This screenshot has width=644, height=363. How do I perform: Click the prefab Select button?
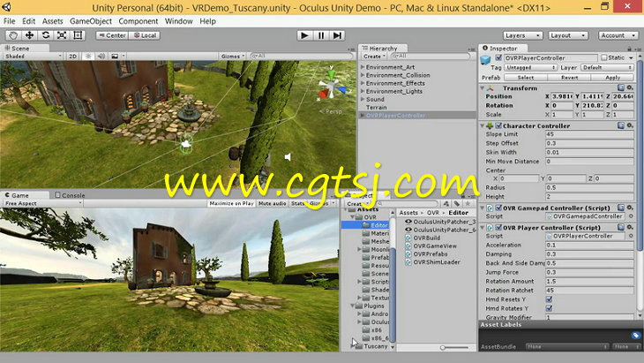(526, 78)
